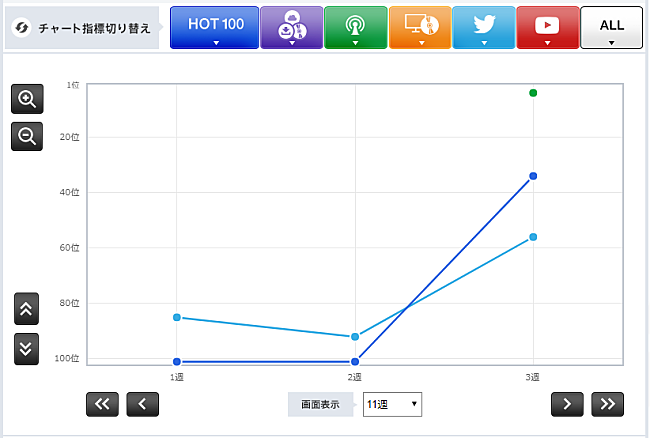Click the magnifier zoom-in button
This screenshot has width=650, height=438.
27,99
